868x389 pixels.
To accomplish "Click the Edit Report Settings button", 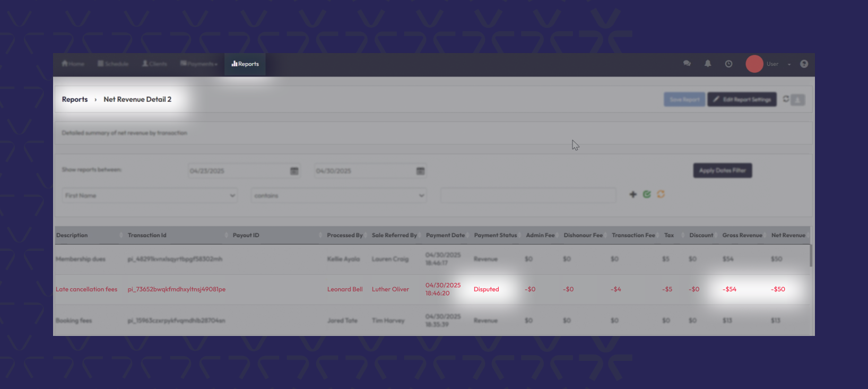I will point(741,99).
